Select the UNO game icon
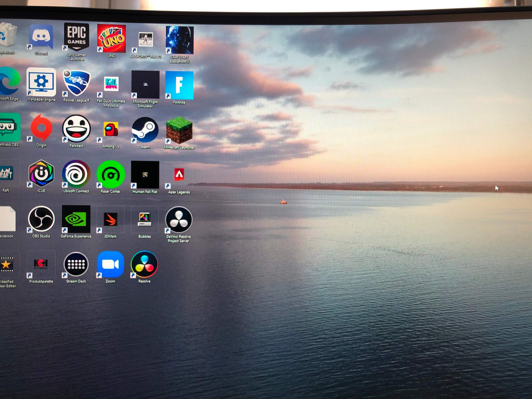The height and width of the screenshot is (399, 532). pos(111,38)
